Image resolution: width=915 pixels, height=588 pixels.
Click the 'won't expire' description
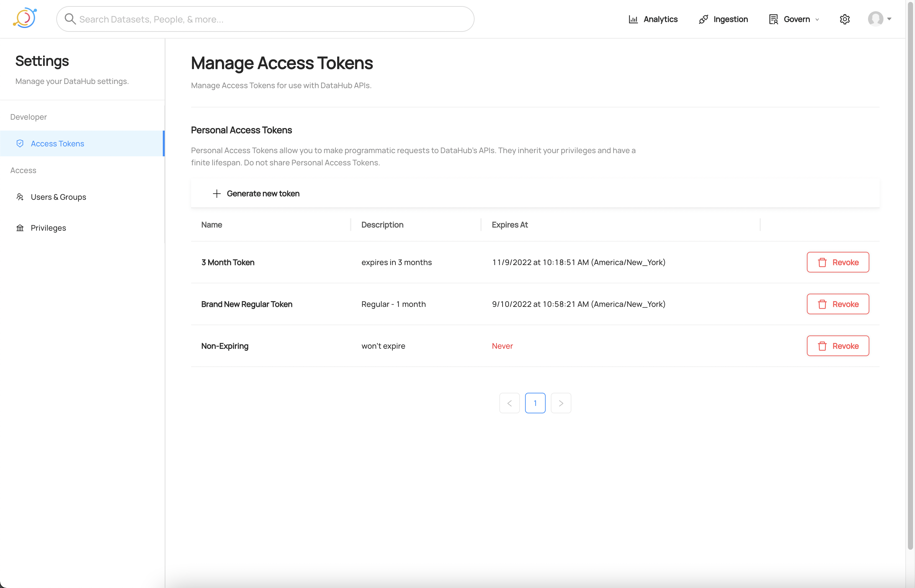(384, 346)
